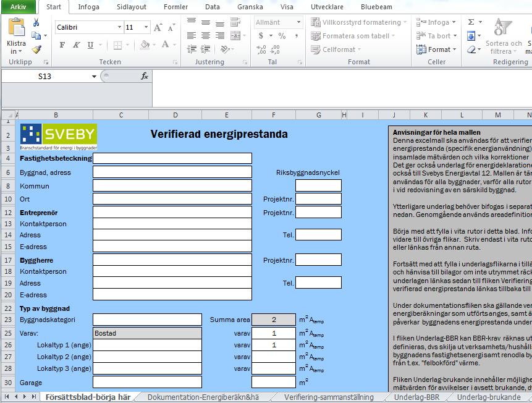Open the Verifiering-sammanställning sheet tab
532x403 pixels.
coord(329,397)
